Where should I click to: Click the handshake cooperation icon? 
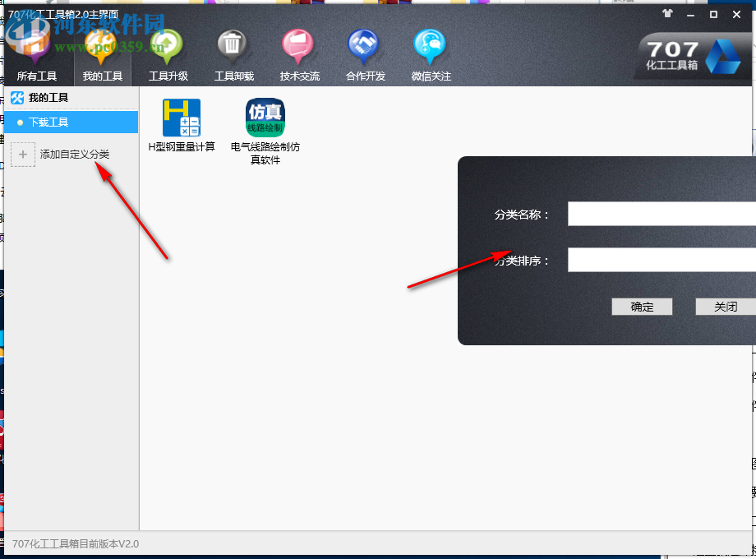click(363, 46)
